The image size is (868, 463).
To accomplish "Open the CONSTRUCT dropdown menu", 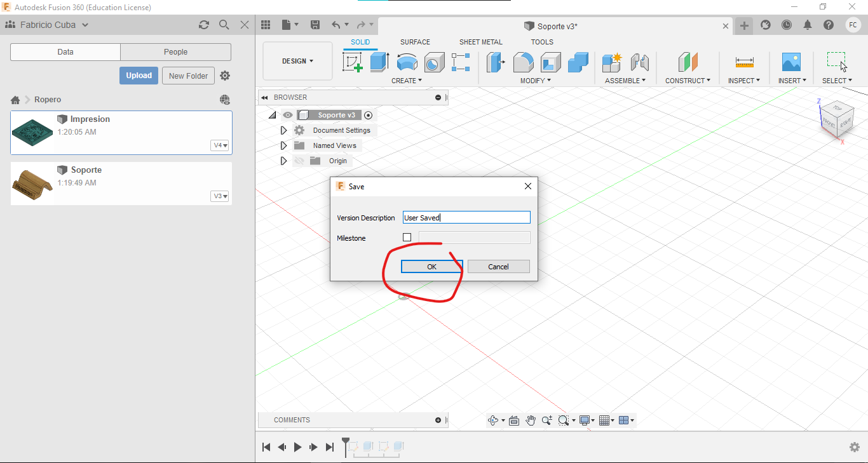I will (688, 81).
